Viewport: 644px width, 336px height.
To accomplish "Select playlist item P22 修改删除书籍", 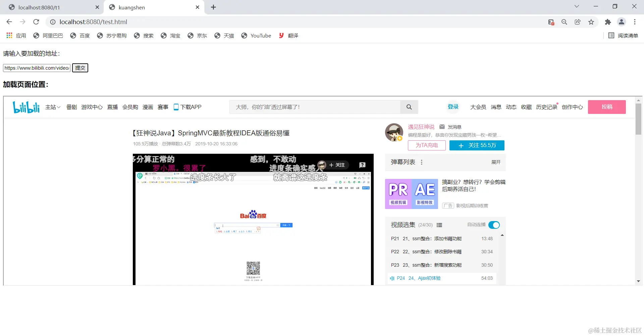I will pos(442,252).
